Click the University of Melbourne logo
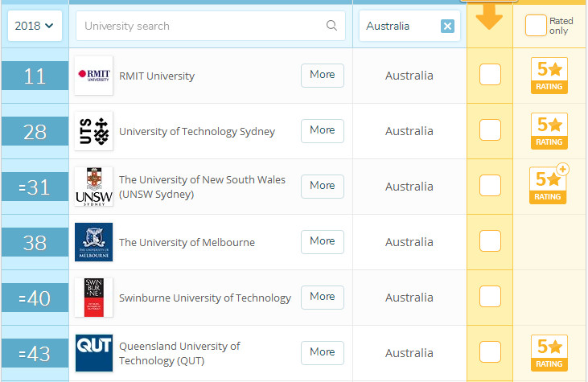 [x=93, y=242]
